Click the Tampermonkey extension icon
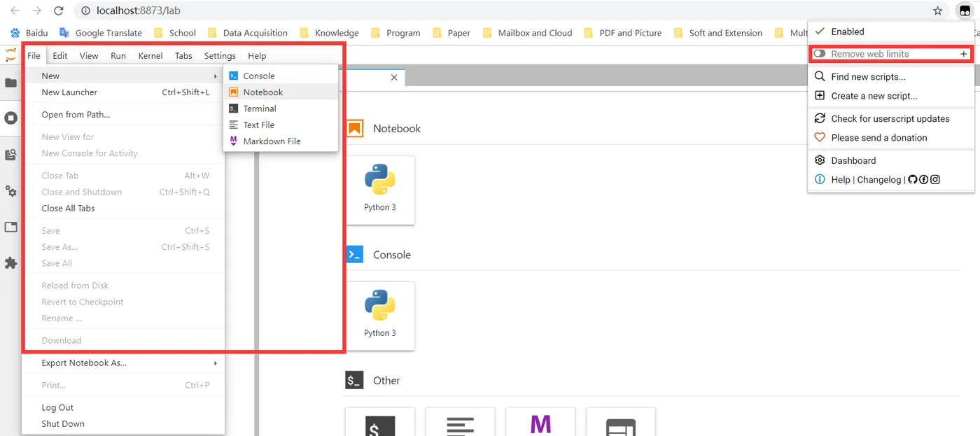980x436 pixels. coord(965,11)
